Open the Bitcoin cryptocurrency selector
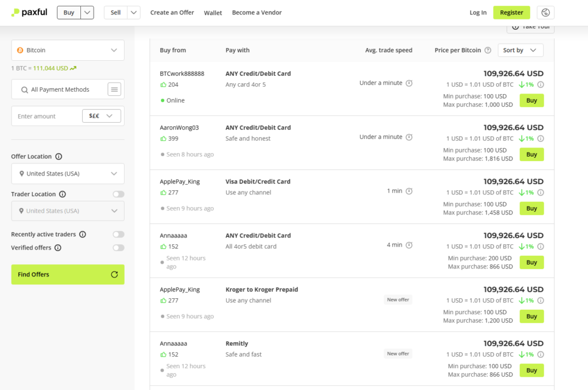The width and height of the screenshot is (588, 390). click(x=68, y=50)
